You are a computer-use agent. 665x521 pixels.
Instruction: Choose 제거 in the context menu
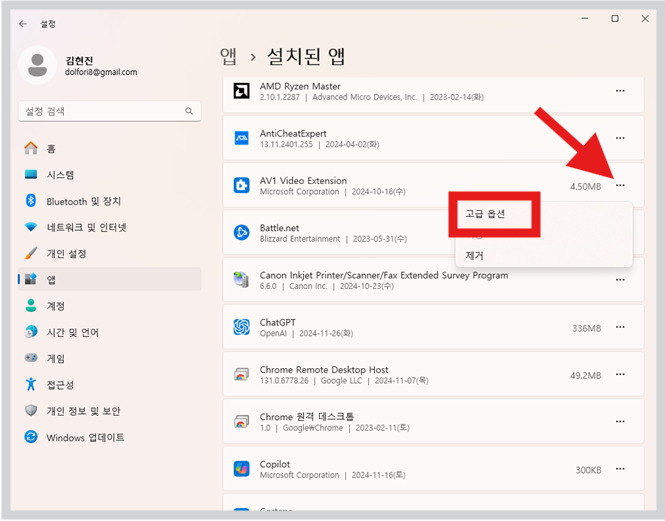(474, 255)
